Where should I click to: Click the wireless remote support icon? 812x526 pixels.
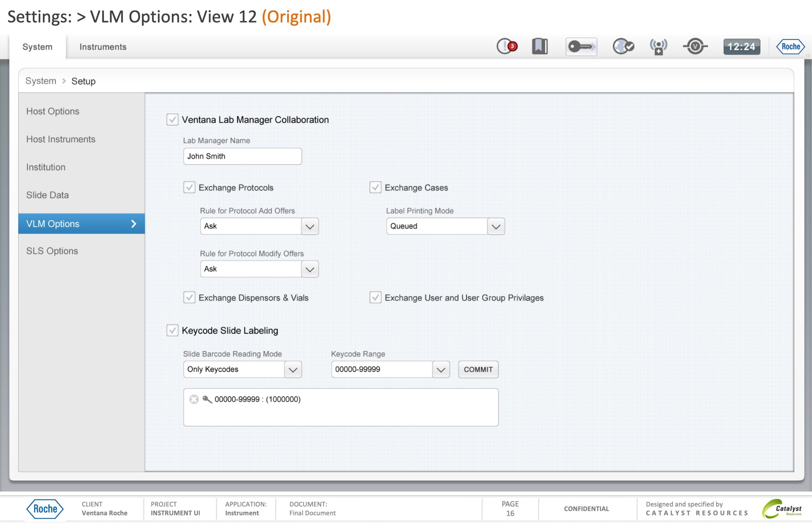click(658, 46)
